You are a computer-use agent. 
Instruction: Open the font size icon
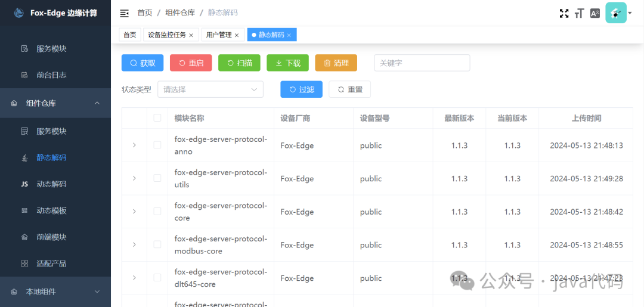coord(579,13)
